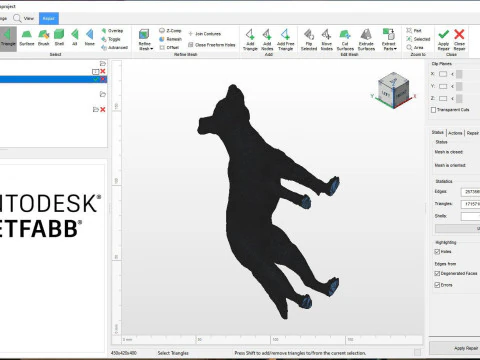Choose the Surface selection tool
The height and width of the screenshot is (360, 480).
(x=27, y=38)
